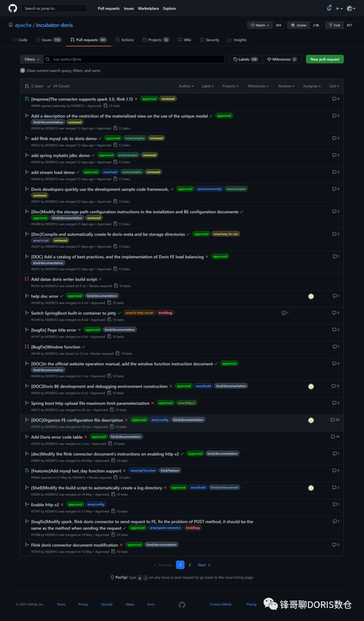
Task: Unstar the incubator-doris repository
Action: pos(299,25)
